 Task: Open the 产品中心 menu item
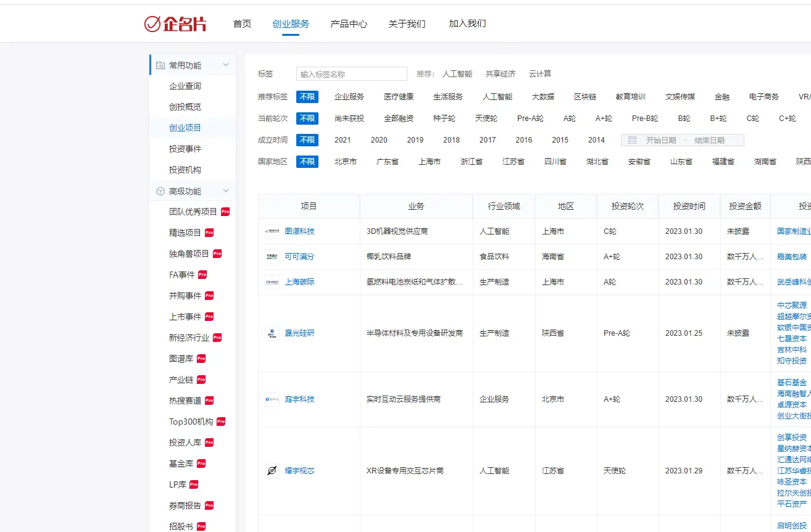coord(348,23)
